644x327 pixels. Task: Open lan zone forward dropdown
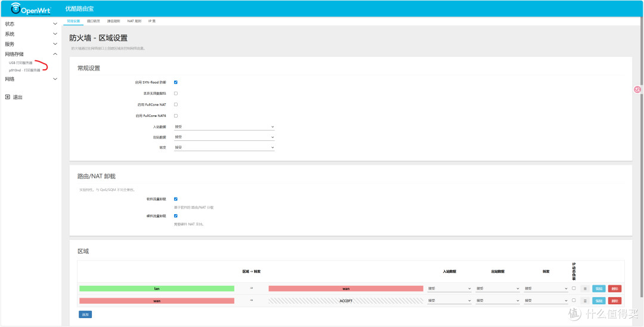(x=546, y=289)
